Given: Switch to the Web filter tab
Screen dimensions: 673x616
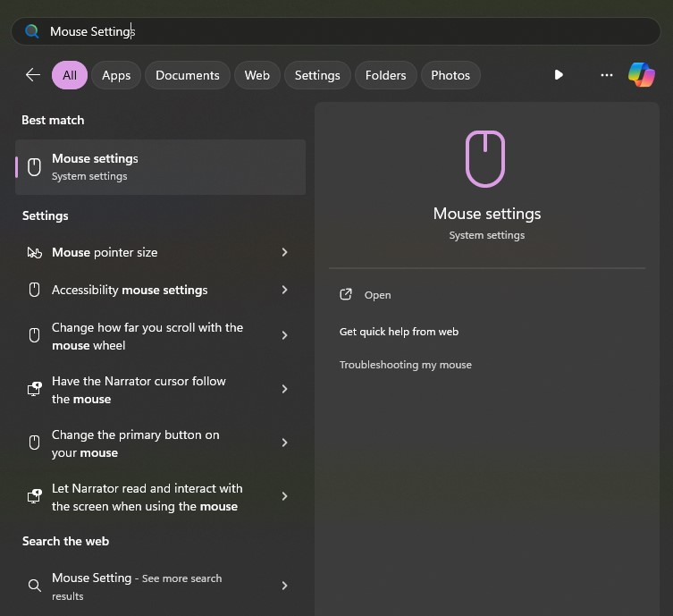Looking at the screenshot, I should (x=257, y=75).
